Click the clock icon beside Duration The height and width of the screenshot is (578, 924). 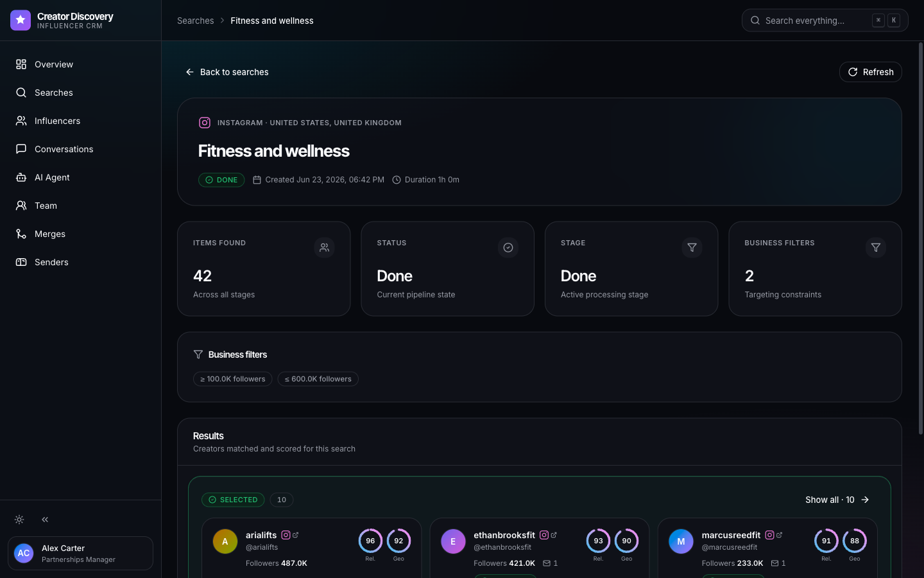click(397, 180)
